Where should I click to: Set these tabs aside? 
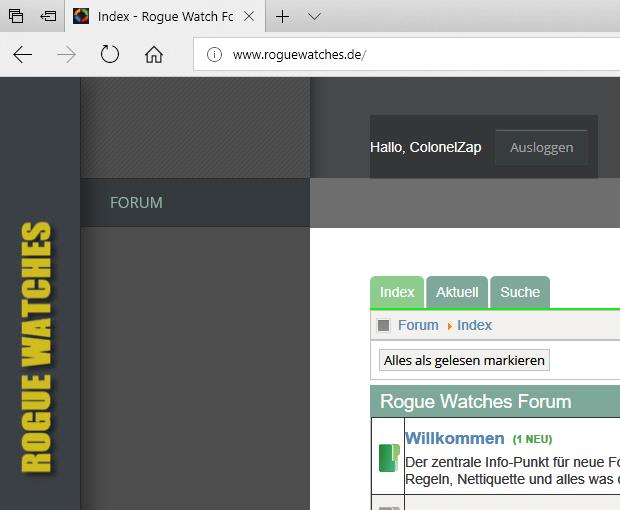point(48,16)
